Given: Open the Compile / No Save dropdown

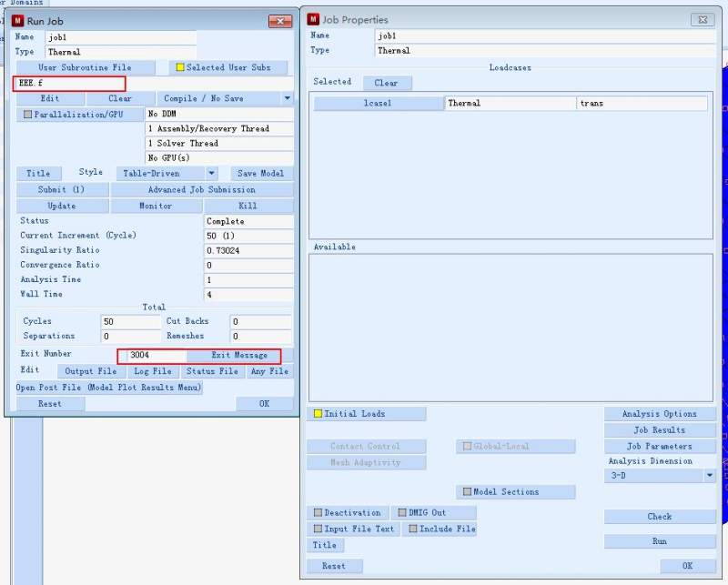Looking at the screenshot, I should pyautogui.click(x=288, y=98).
